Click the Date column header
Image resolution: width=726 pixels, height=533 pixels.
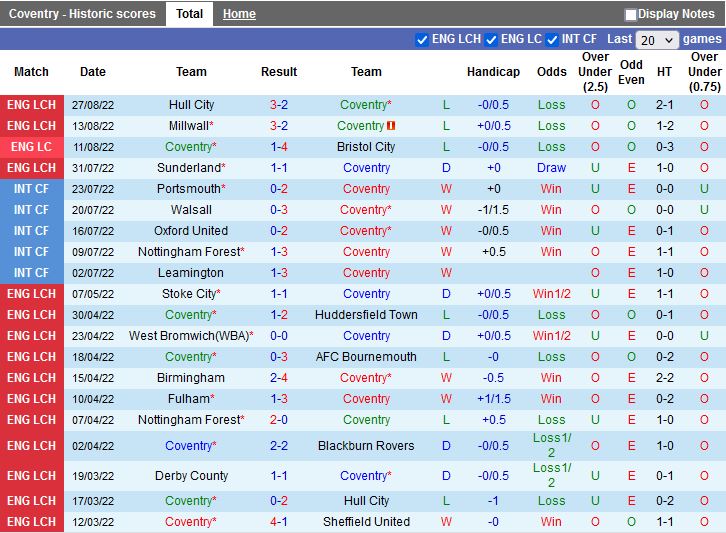[x=93, y=72]
